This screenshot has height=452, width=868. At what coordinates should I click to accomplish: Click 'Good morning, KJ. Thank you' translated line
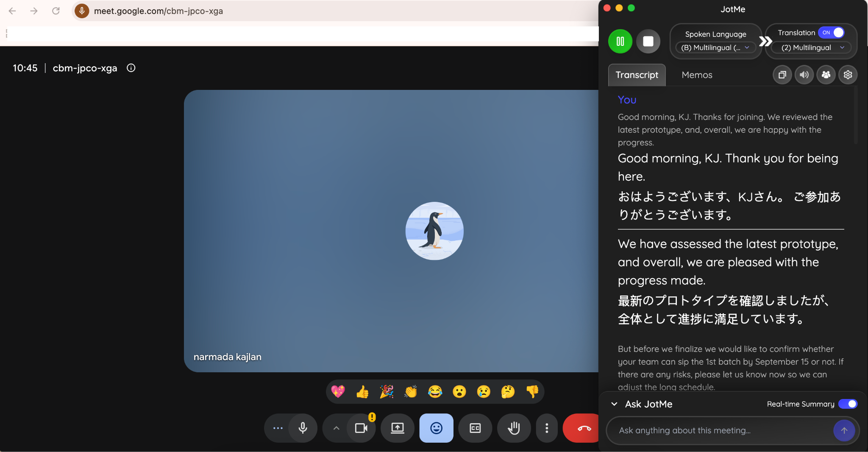[728, 167]
